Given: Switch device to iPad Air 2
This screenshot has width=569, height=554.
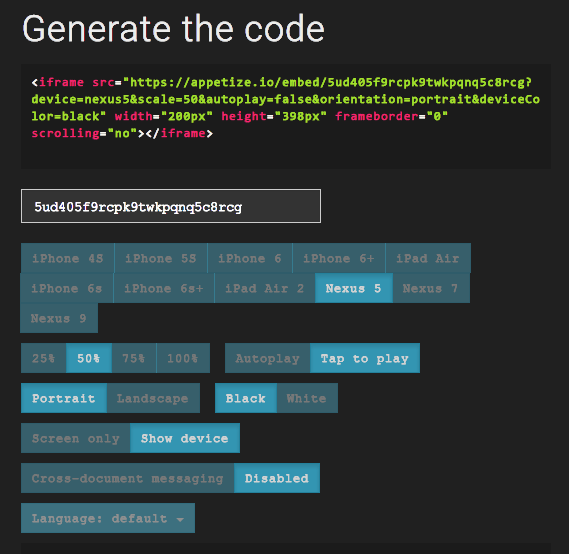Looking at the screenshot, I should [x=265, y=288].
